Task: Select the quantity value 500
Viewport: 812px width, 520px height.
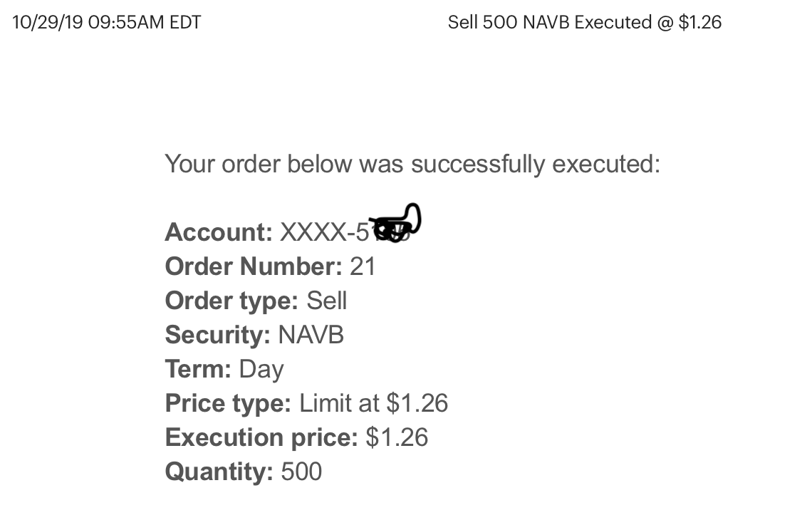Action: click(x=302, y=472)
